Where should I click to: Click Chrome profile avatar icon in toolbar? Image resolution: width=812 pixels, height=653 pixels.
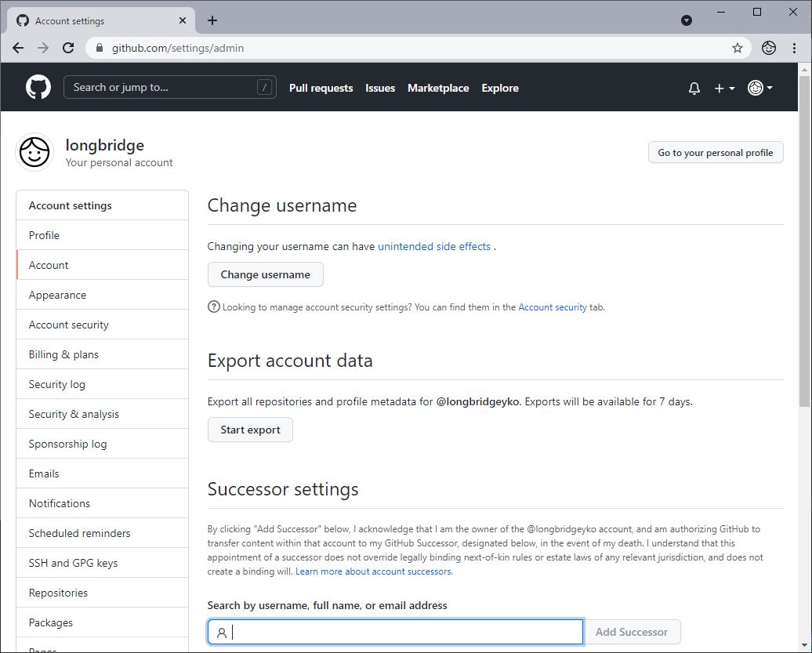768,48
